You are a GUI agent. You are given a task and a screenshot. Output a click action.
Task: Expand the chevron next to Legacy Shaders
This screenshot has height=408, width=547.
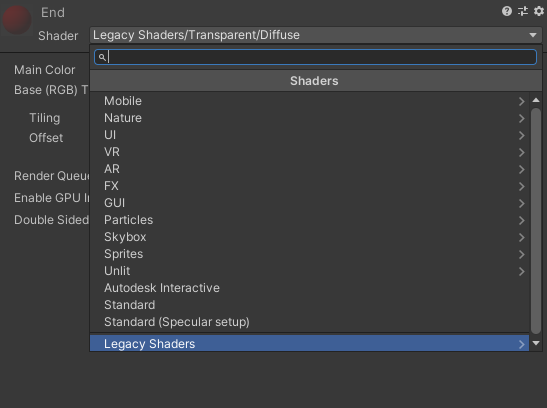coord(522,344)
